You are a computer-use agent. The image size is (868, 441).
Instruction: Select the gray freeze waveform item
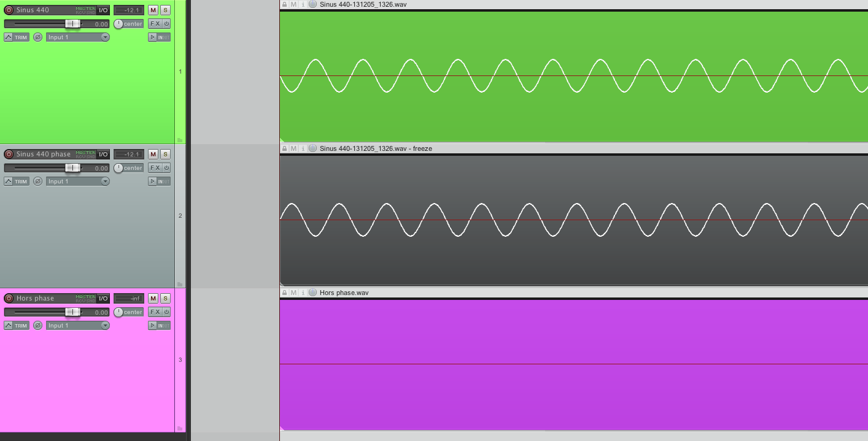click(x=574, y=220)
